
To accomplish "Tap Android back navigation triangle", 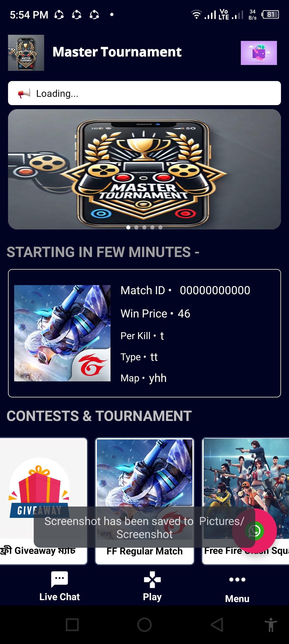I will tap(217, 625).
